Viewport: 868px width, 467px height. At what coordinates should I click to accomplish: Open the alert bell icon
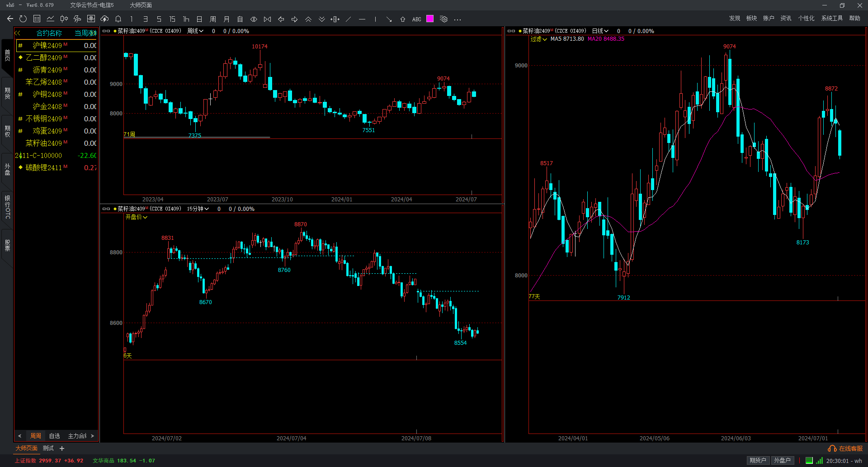pyautogui.click(x=118, y=19)
